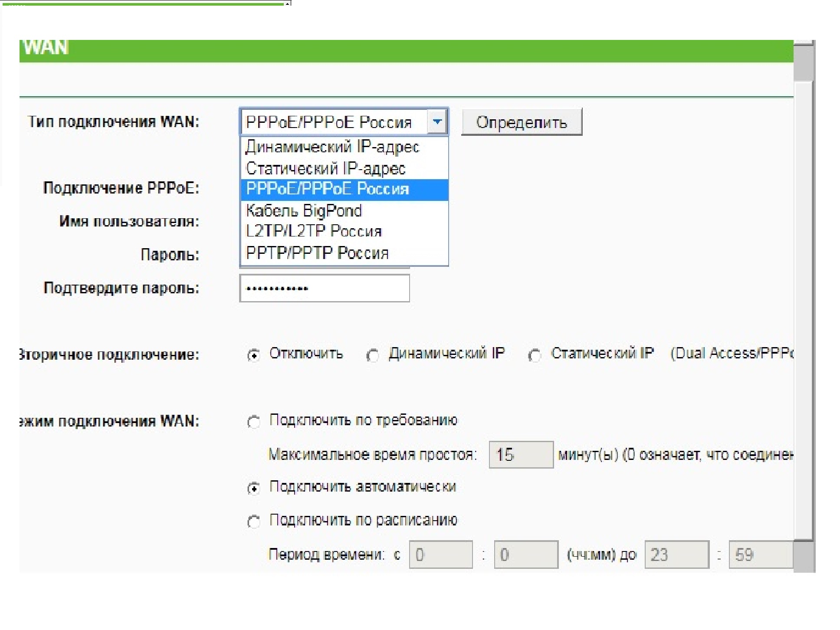Enable 'Подключить автоматически' radio button
The image size is (840, 630).
click(x=253, y=489)
